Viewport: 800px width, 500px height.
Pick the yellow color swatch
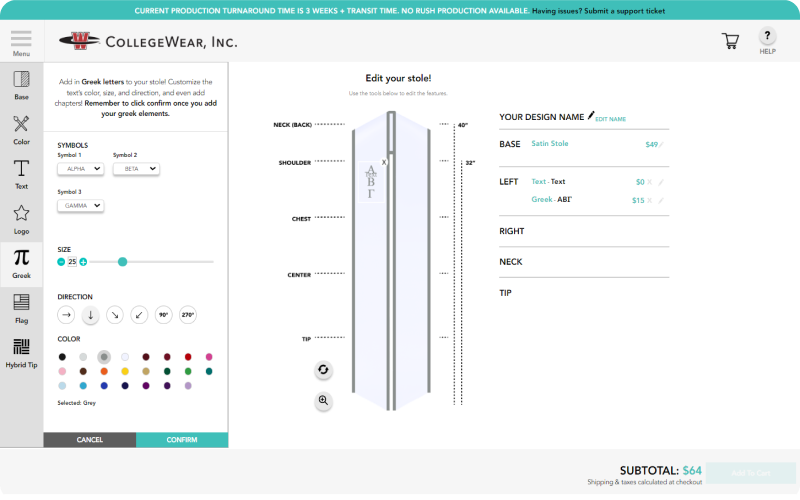click(125, 371)
